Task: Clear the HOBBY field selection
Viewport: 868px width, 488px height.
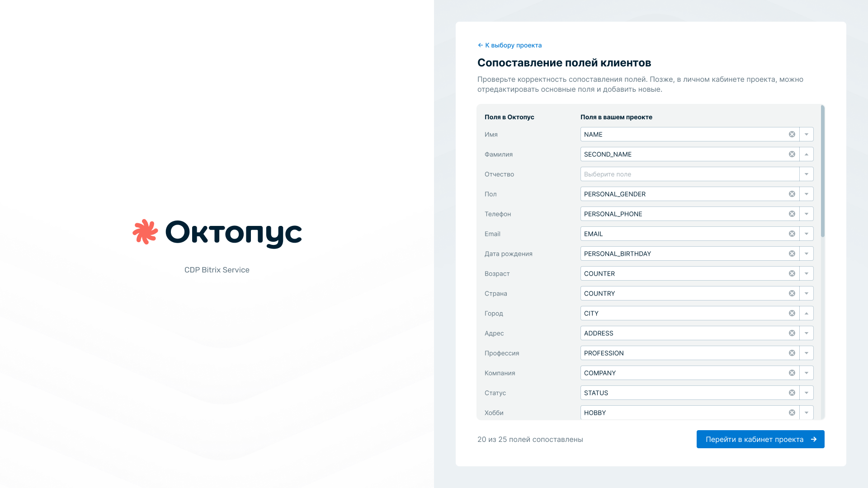Action: [x=792, y=413]
